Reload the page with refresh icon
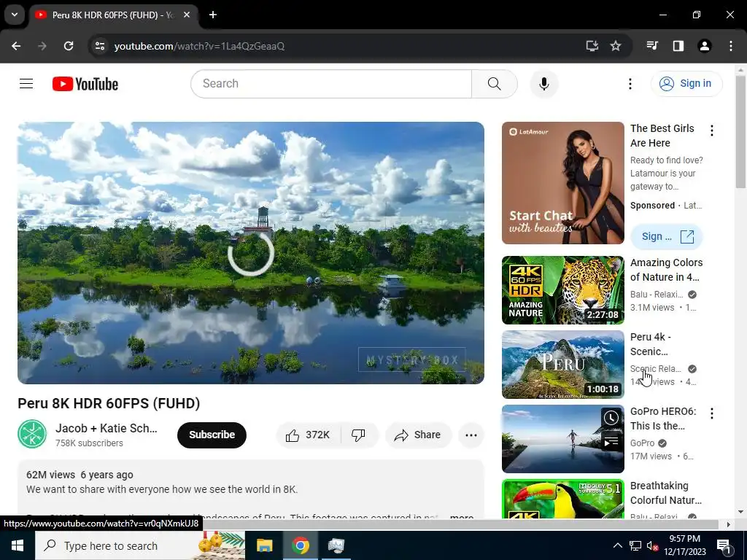 (x=69, y=46)
